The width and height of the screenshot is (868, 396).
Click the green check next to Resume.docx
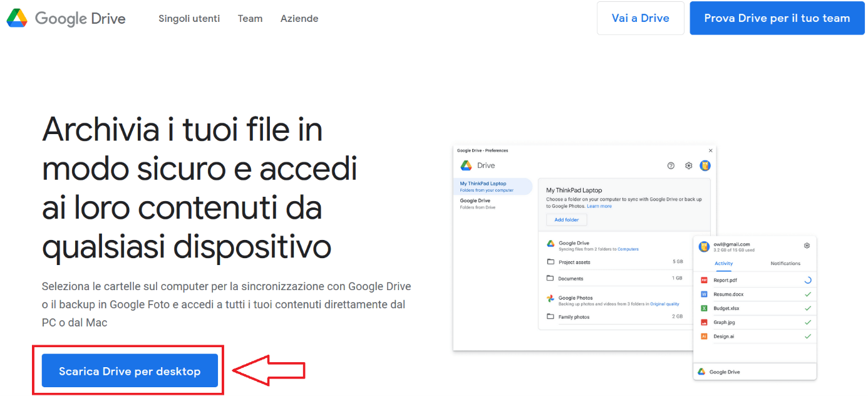[808, 294]
